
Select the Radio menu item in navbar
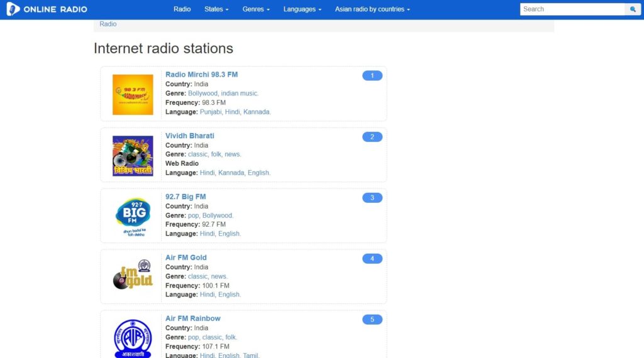pyautogui.click(x=182, y=9)
